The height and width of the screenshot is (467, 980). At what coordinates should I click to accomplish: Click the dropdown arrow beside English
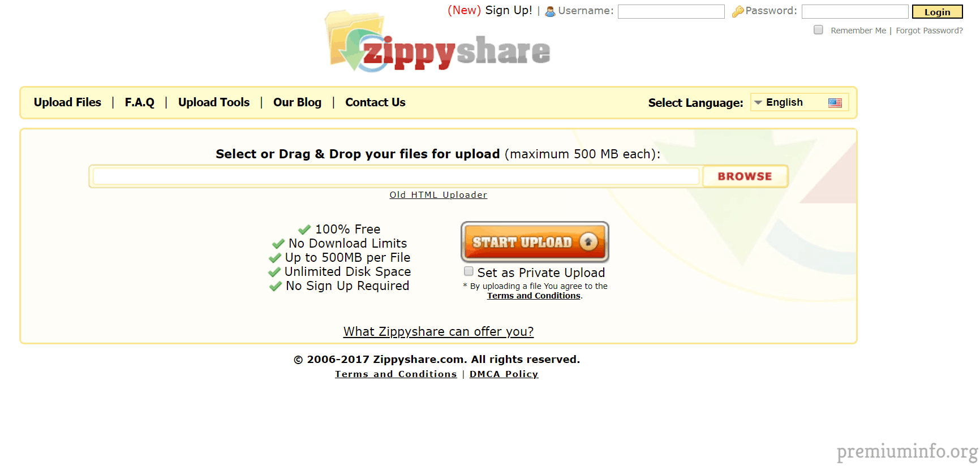pyautogui.click(x=758, y=103)
